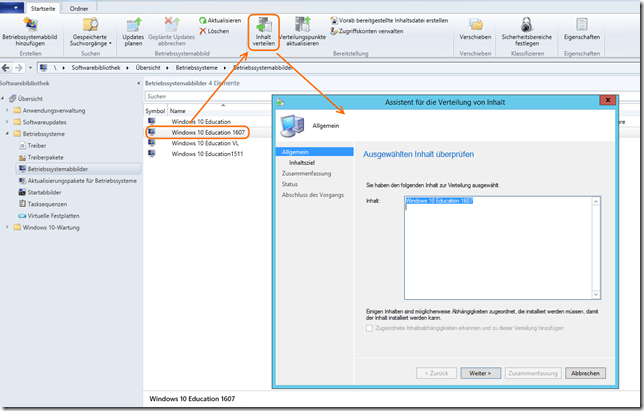Open Updates planen in the ribbon
The image size is (644, 411).
click(x=133, y=23)
